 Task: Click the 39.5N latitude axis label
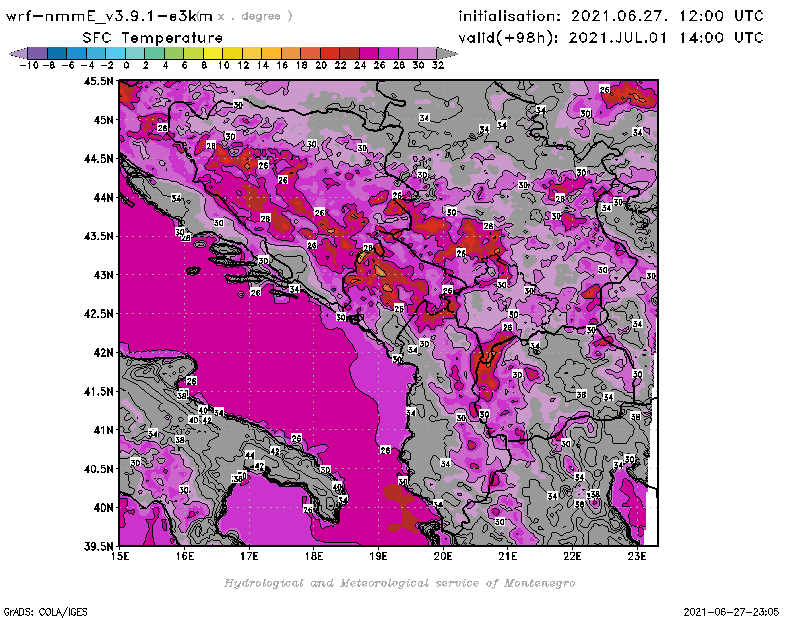[x=98, y=546]
